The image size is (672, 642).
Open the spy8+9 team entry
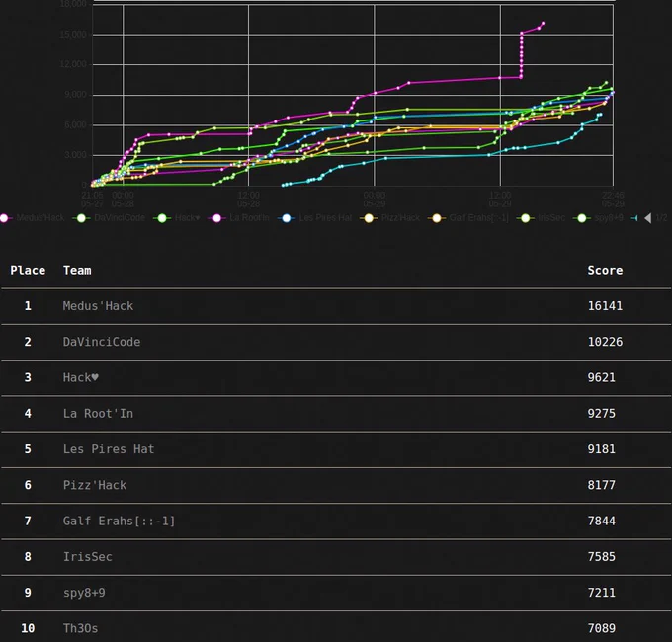tap(84, 593)
